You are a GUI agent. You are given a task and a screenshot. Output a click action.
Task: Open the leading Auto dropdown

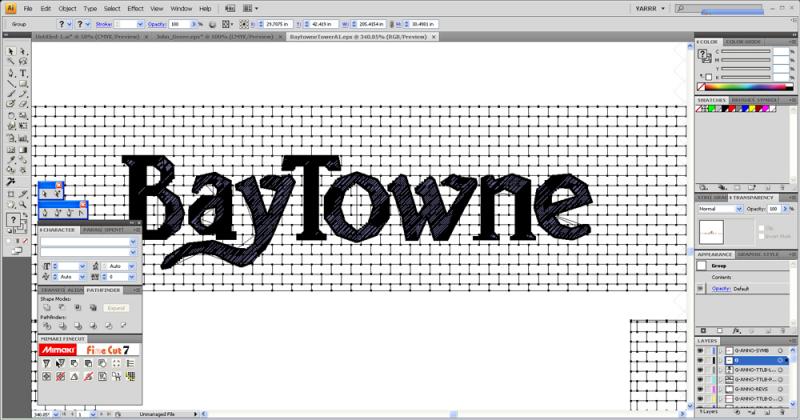tap(132, 266)
